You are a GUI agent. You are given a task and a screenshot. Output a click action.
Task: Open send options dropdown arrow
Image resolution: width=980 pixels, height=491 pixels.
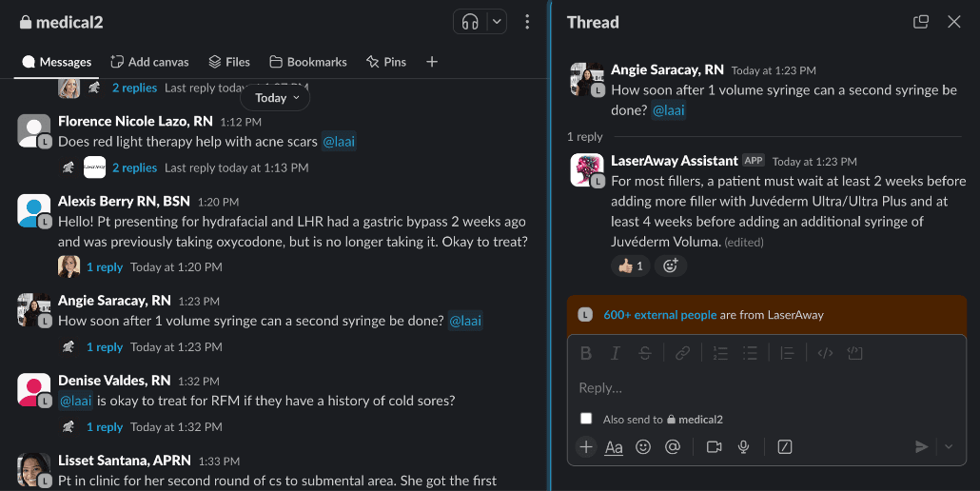click(948, 446)
